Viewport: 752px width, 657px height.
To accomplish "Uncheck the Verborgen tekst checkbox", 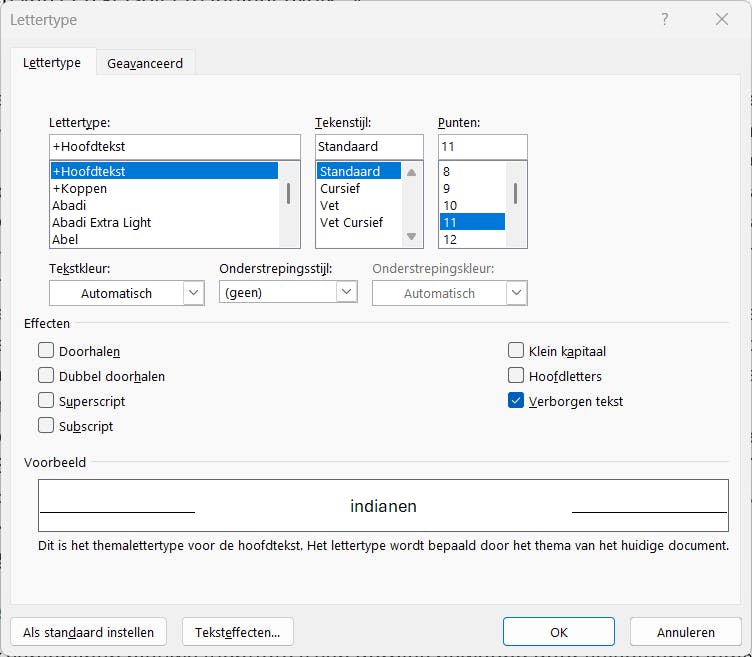I will [516, 401].
